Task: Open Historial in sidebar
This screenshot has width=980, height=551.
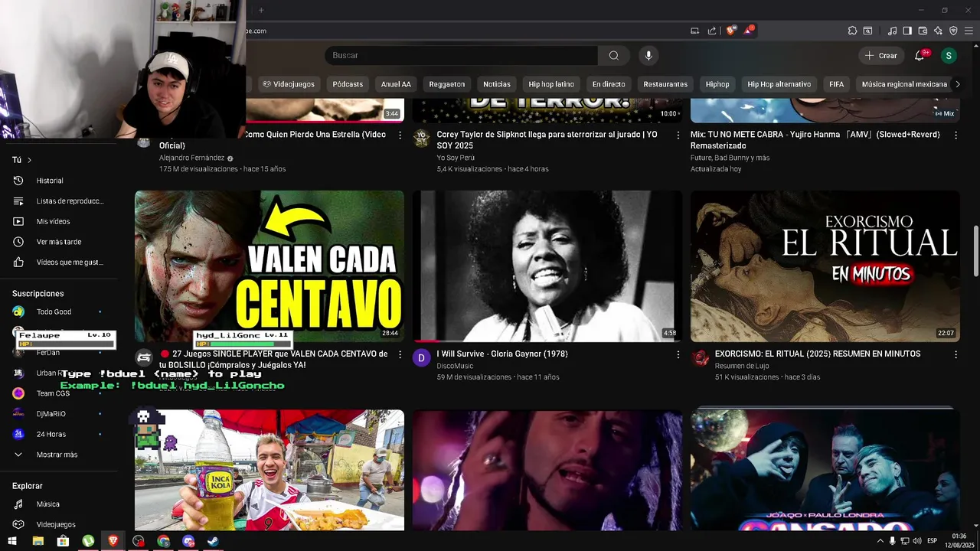Action: coord(59,181)
